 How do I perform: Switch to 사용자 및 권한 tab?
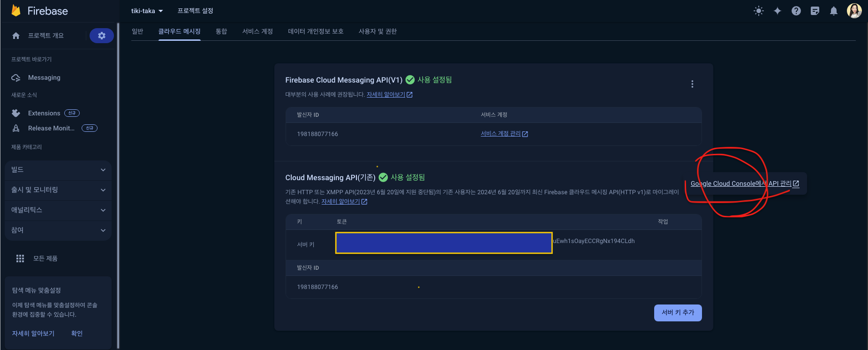pyautogui.click(x=378, y=31)
